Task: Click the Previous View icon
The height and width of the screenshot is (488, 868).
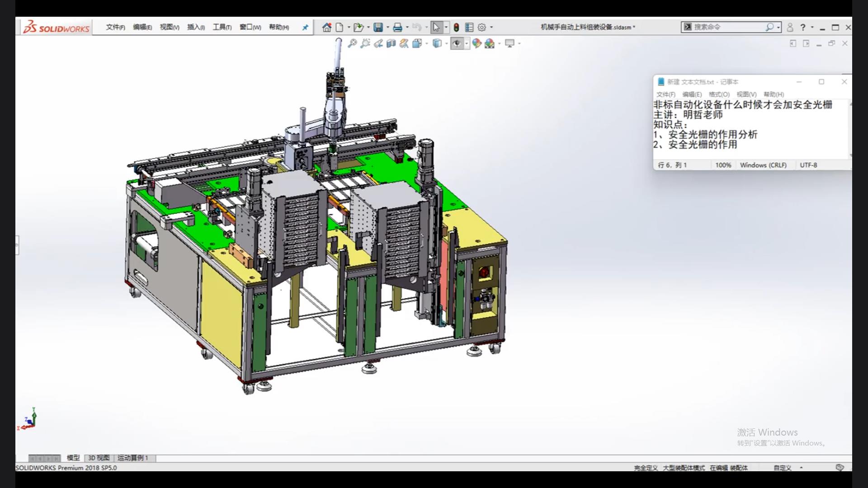Action: [x=378, y=43]
